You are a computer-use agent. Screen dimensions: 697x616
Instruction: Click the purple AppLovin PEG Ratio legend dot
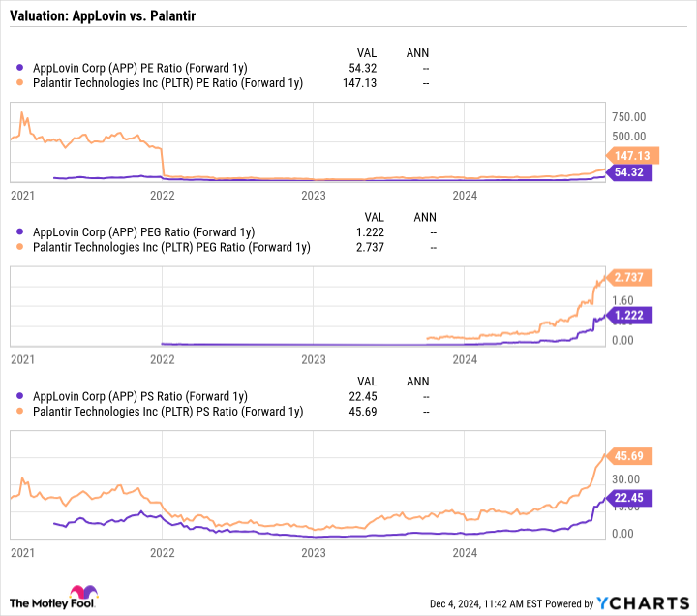point(19,231)
